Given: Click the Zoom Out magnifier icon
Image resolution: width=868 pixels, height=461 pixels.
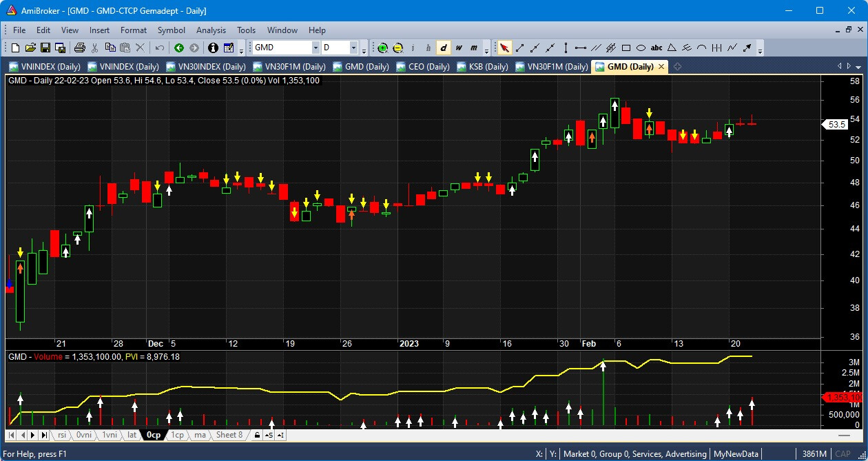Looking at the screenshot, I should coord(397,48).
